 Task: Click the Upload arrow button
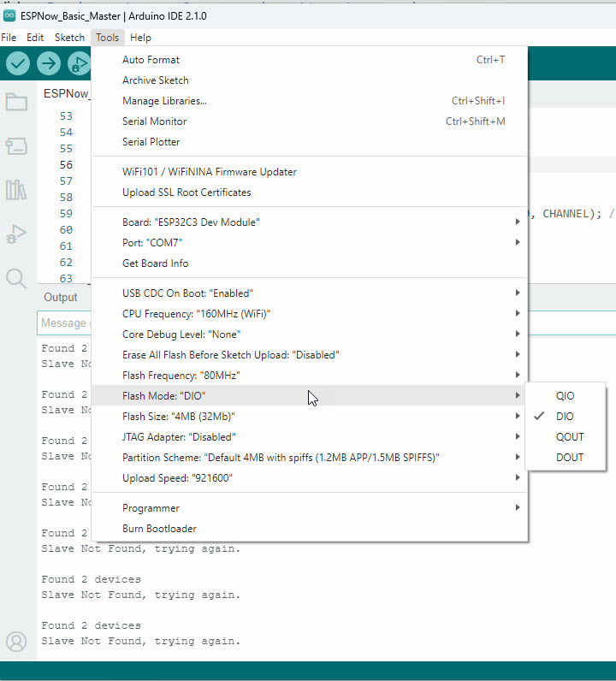49,63
